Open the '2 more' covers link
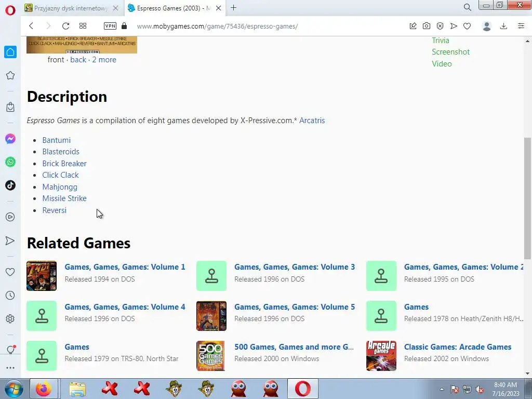This screenshot has width=532, height=399. [x=104, y=60]
